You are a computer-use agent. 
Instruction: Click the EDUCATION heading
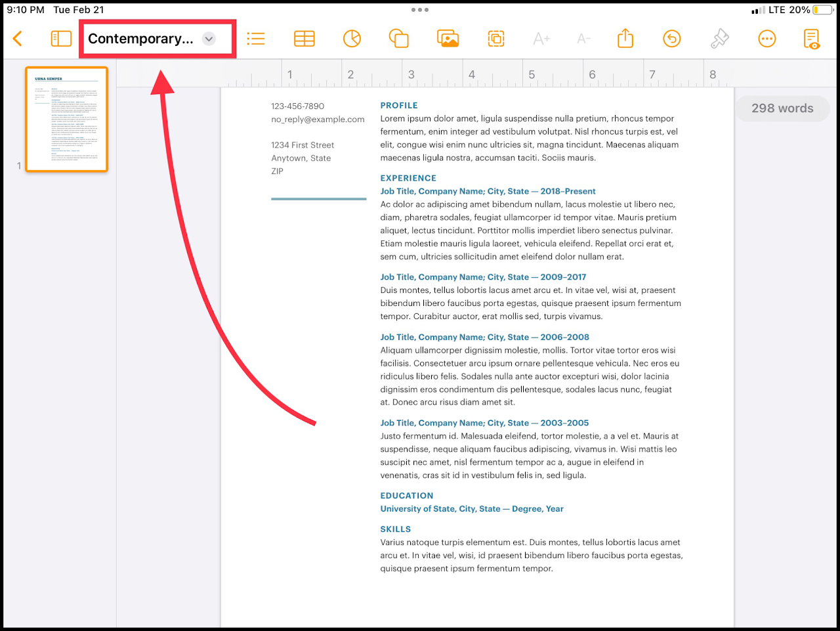pyautogui.click(x=407, y=496)
